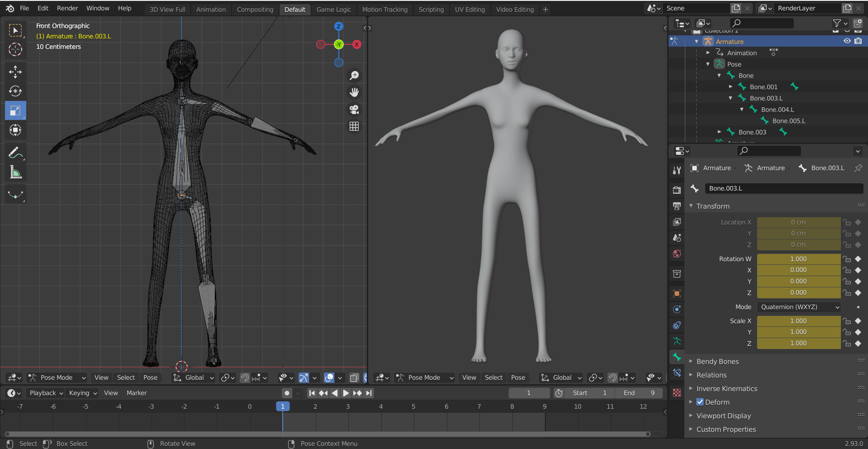The image size is (868, 449).
Task: Choose the Rotate tool
Action: point(15,91)
